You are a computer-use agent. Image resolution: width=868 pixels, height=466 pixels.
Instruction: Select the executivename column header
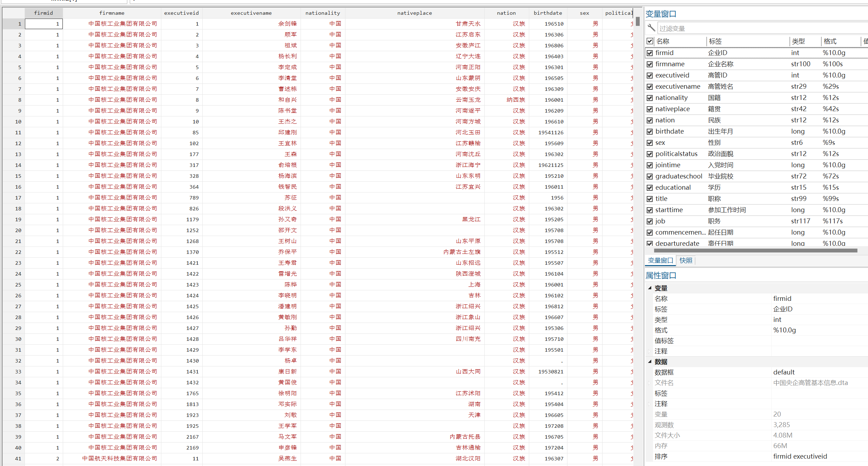point(251,13)
